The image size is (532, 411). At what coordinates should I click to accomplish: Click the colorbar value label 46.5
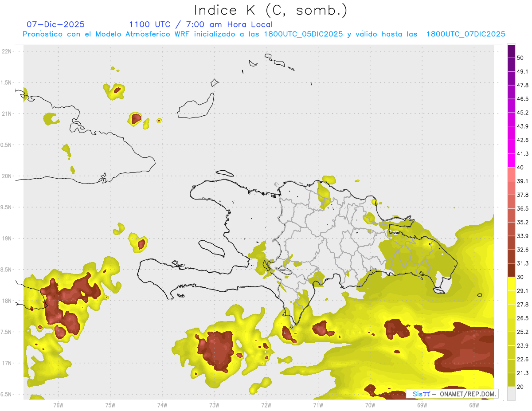pyautogui.click(x=522, y=99)
